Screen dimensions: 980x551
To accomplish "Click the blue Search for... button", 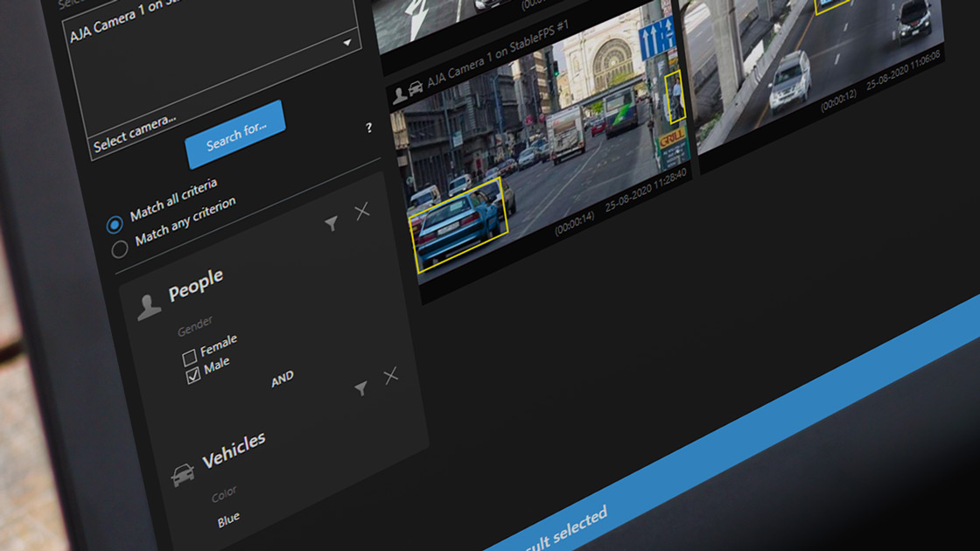I will click(x=235, y=135).
